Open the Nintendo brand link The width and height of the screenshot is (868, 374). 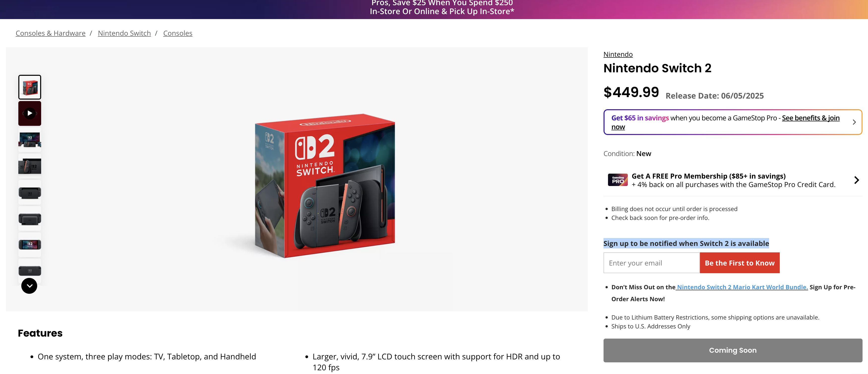(x=618, y=54)
